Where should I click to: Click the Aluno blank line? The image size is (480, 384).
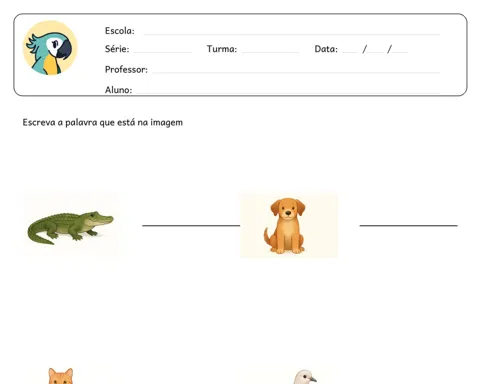tap(288, 92)
